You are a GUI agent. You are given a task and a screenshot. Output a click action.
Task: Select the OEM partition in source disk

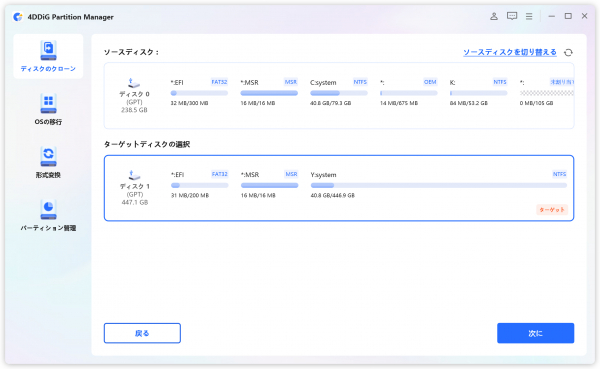point(408,92)
